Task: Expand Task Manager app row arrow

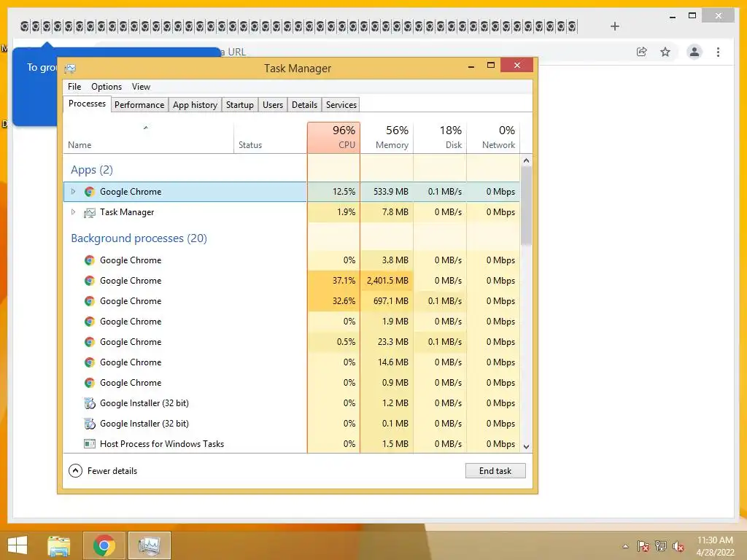Action: [73, 212]
